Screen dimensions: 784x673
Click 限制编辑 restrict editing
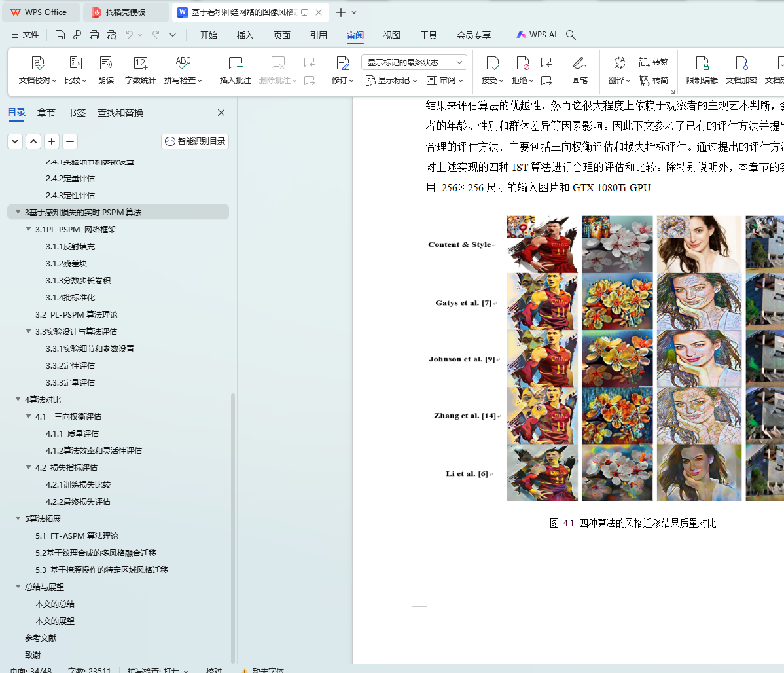[x=702, y=70]
